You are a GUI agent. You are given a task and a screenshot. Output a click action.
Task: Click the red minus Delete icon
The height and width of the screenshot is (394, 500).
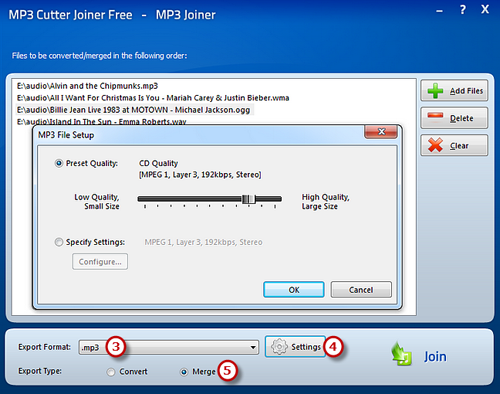(x=435, y=116)
